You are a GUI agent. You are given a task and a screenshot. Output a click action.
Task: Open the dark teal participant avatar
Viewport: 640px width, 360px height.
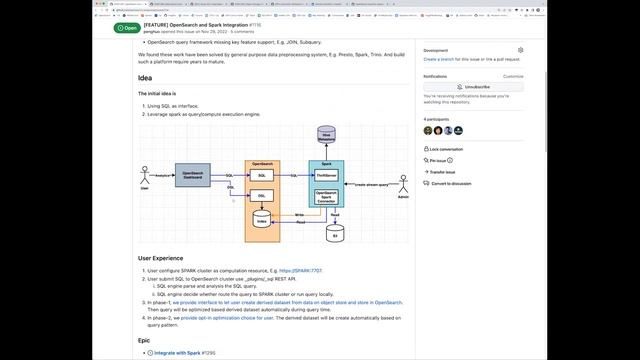coord(458,131)
